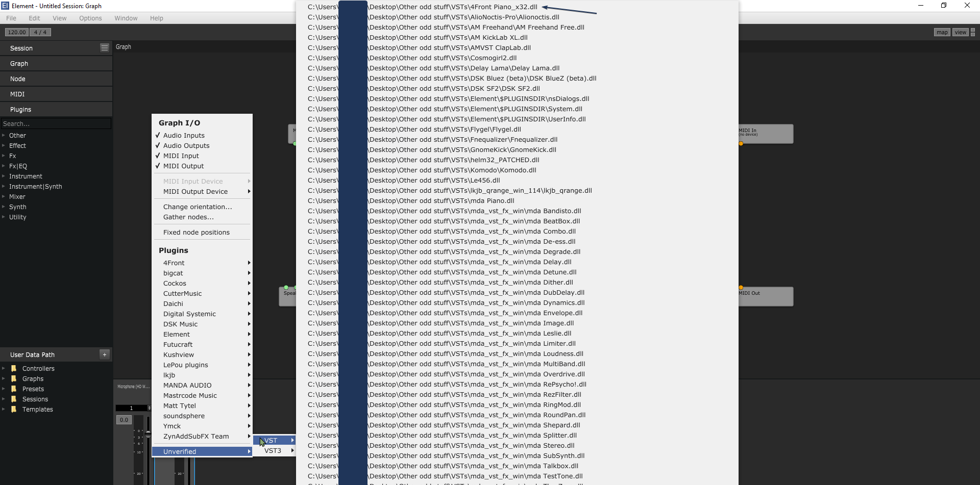Click the Element app icon in title bar
This screenshot has width=980, height=485.
coord(5,6)
